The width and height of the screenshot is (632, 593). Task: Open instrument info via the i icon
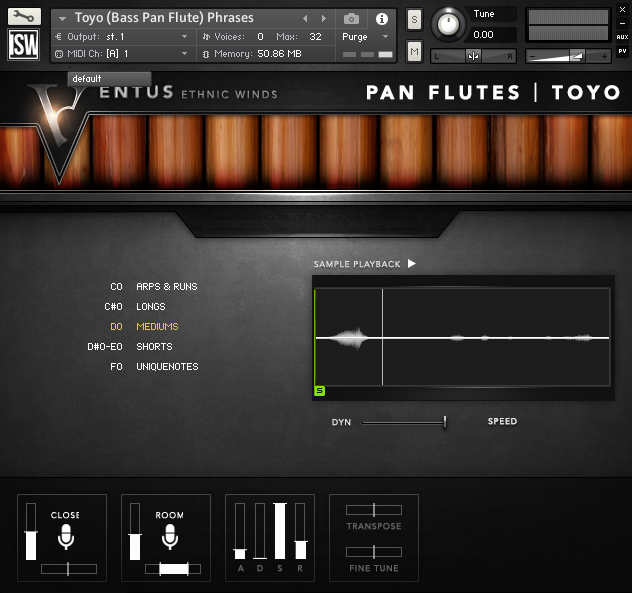[382, 19]
